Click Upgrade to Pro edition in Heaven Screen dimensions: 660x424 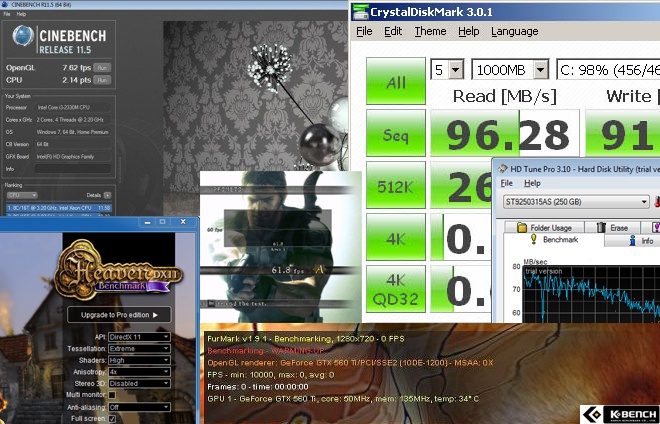click(119, 315)
